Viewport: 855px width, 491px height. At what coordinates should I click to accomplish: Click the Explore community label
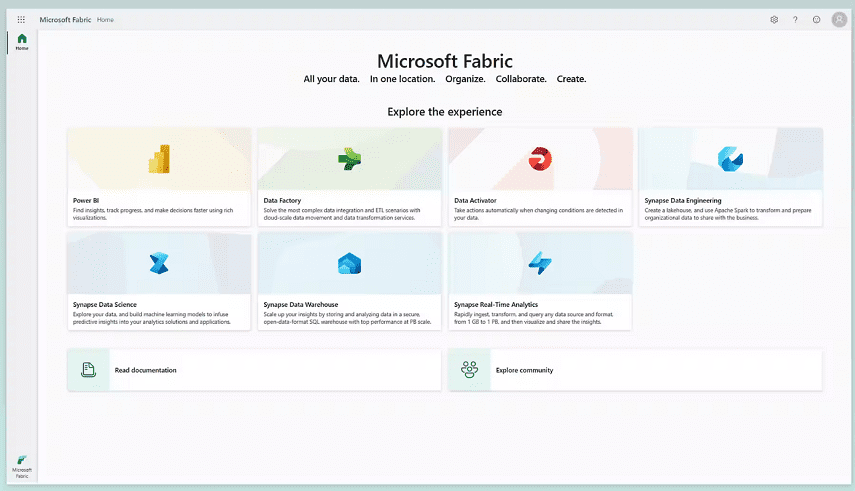[525, 370]
